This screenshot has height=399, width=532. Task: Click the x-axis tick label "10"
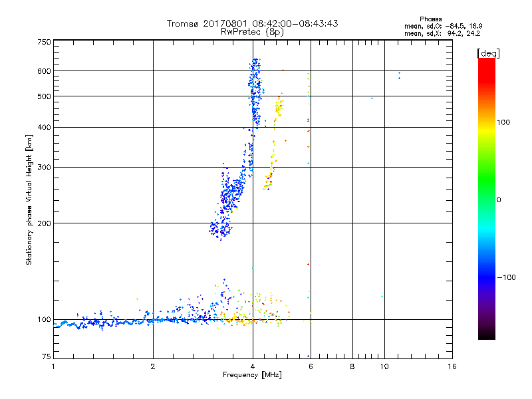384,366
